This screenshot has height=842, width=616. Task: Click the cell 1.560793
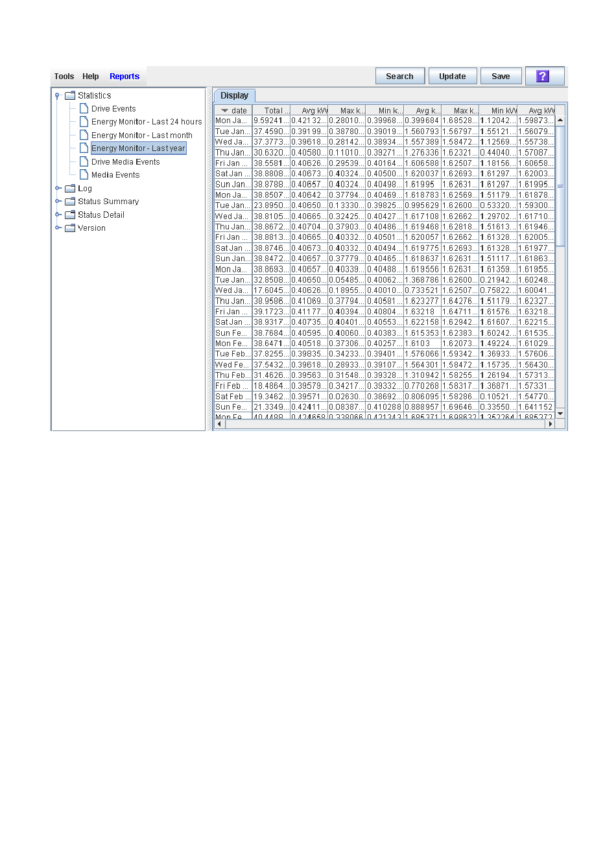click(x=423, y=132)
